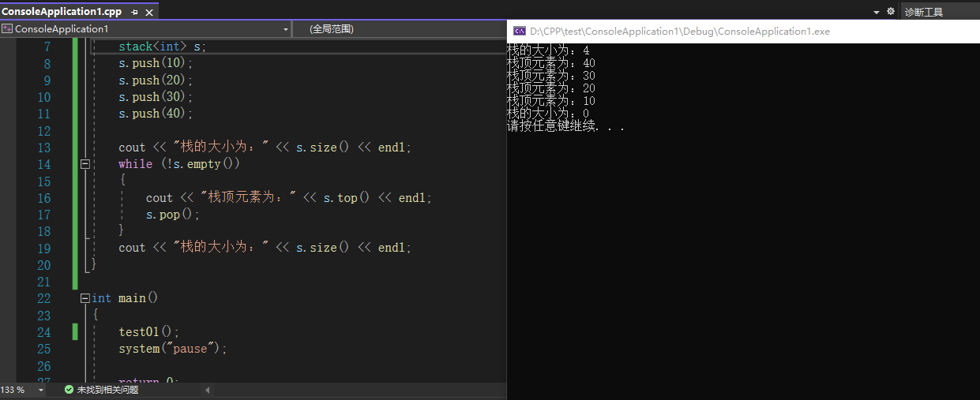This screenshot has width=980, height=400.
Task: Click console output 栈的大小为：0
Action: [547, 114]
